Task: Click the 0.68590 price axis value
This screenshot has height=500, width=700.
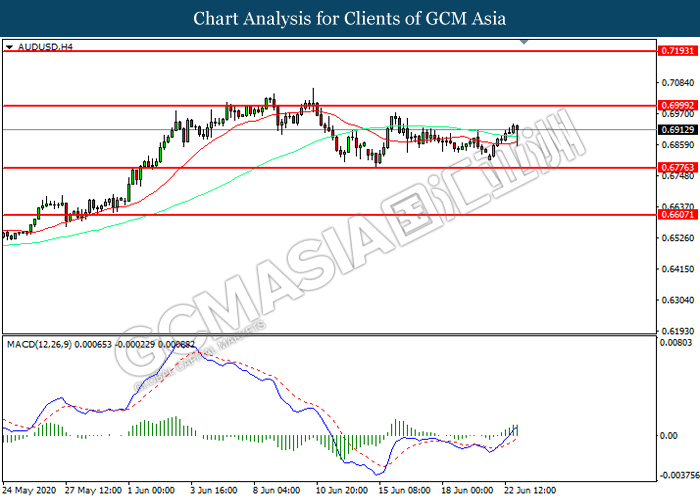Action: (x=678, y=145)
